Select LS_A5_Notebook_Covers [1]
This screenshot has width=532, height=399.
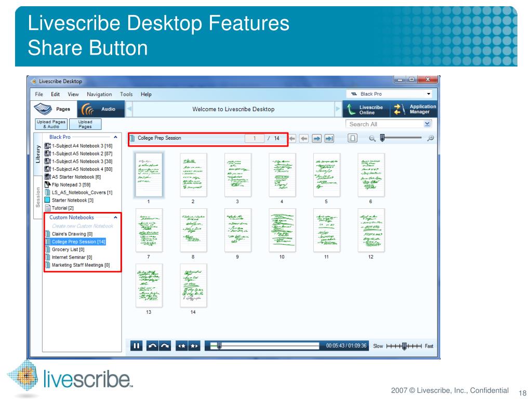(78, 193)
